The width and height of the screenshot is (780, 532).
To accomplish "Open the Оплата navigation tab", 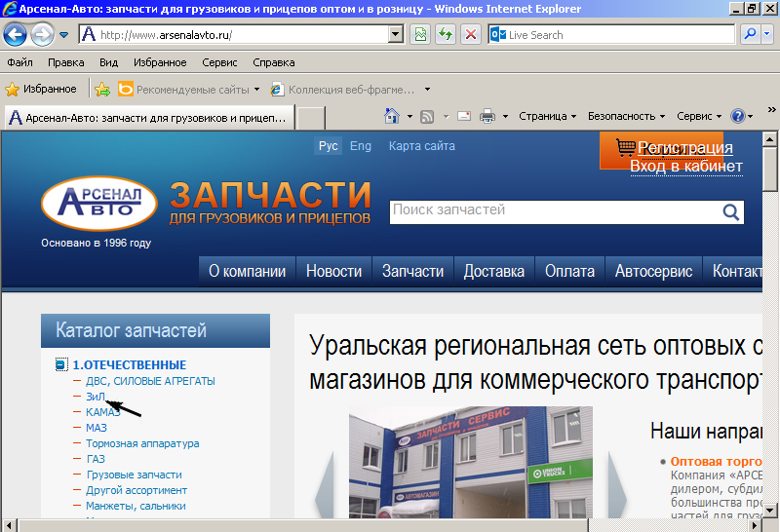I will coord(569,271).
